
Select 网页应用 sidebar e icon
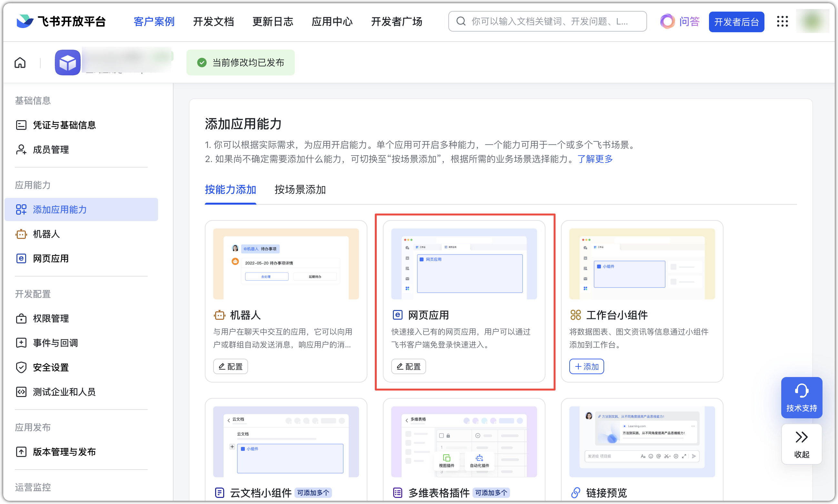coord(21,258)
